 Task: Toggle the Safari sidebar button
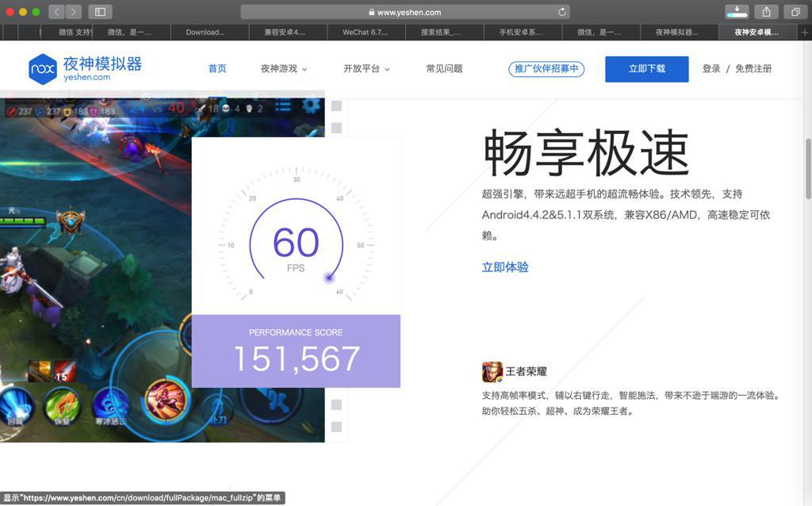(x=101, y=11)
